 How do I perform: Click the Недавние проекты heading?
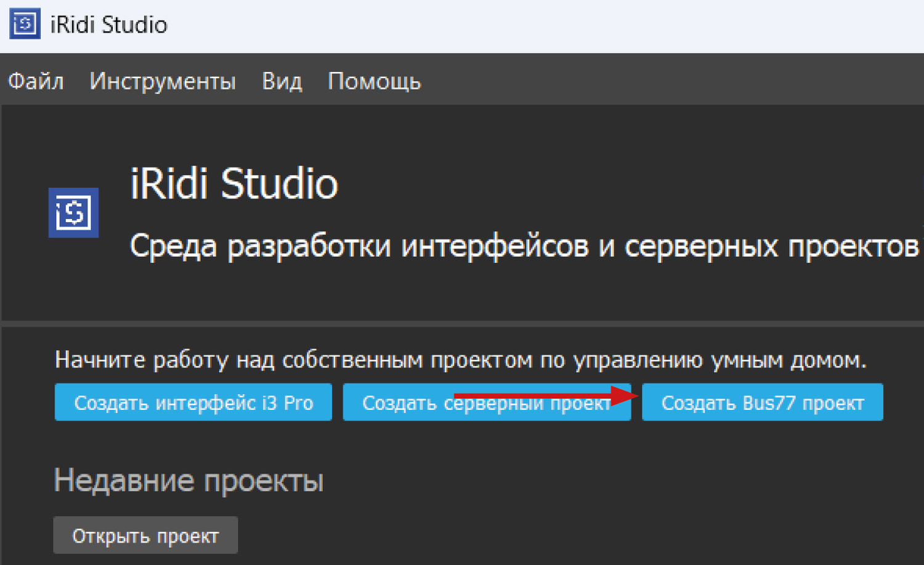(188, 480)
